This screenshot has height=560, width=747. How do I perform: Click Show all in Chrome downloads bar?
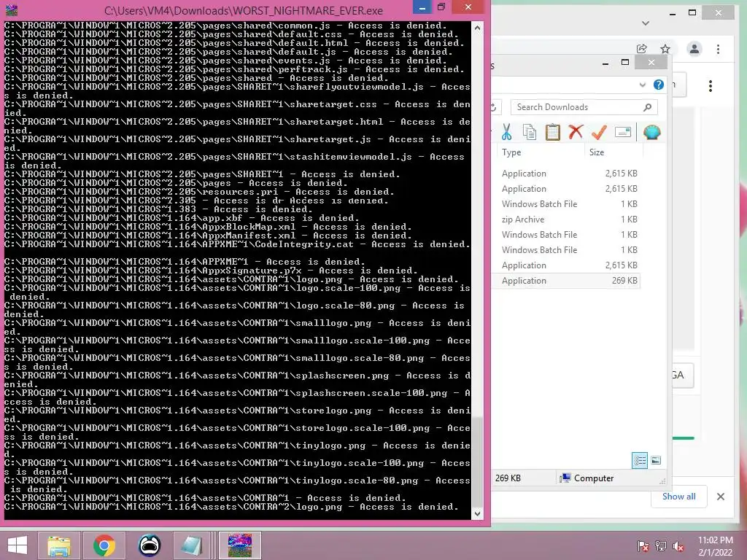678,496
